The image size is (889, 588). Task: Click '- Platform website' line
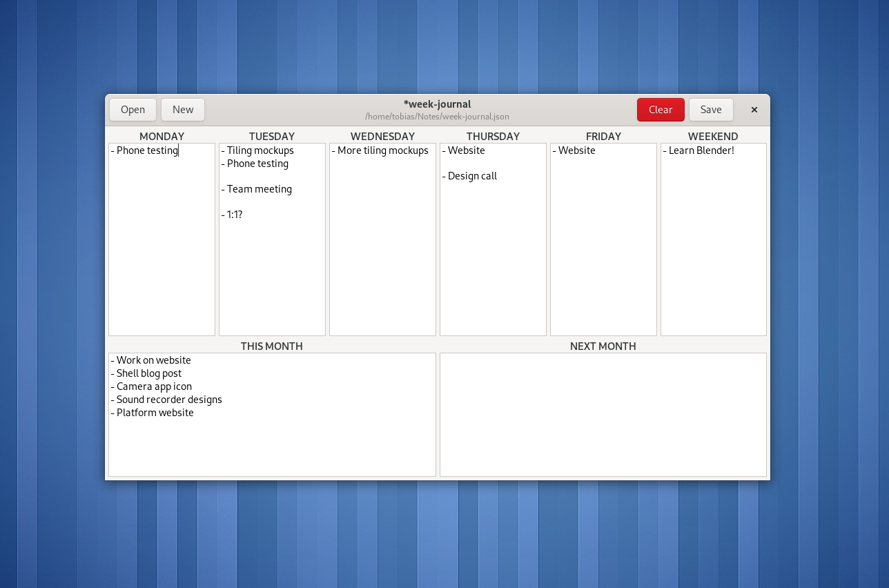click(153, 413)
